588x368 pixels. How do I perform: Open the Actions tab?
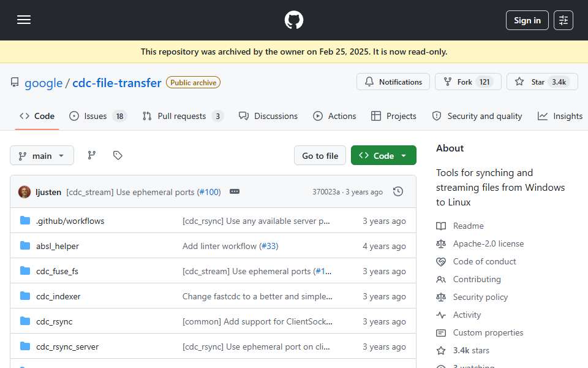coord(334,116)
